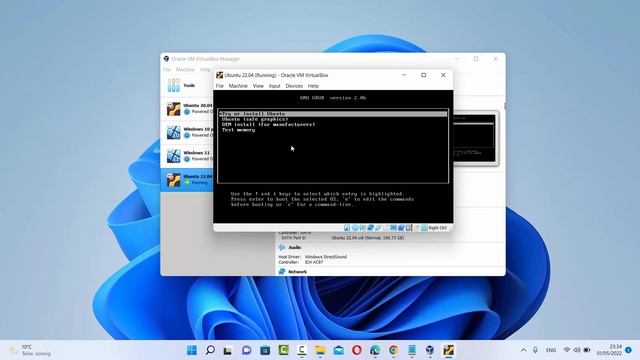Click the VM window title bar icon
This screenshot has height=360, width=640.
click(220, 75)
